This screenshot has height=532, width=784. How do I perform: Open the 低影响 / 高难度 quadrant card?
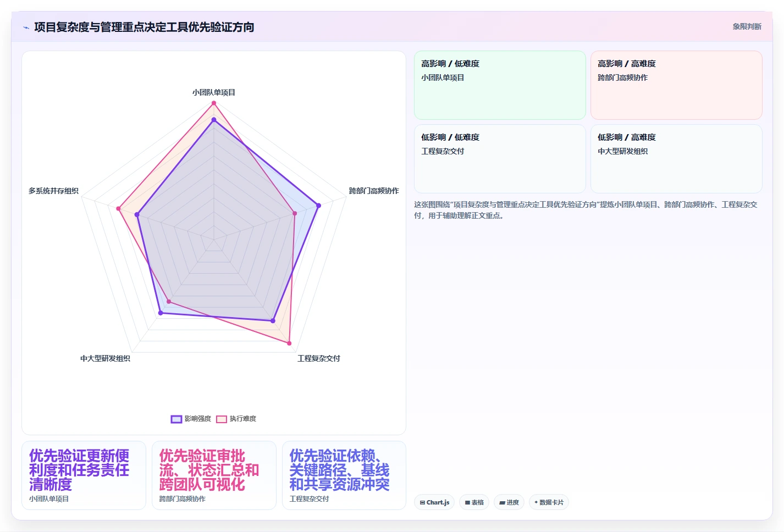tap(676, 159)
